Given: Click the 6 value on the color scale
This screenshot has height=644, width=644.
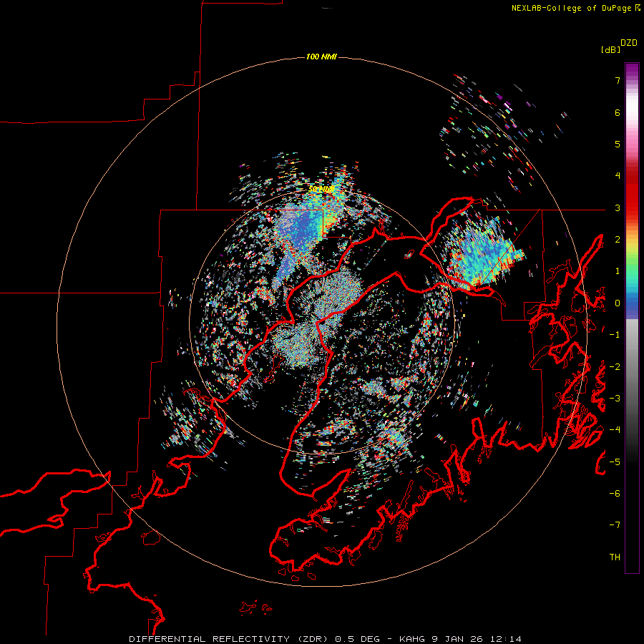Looking at the screenshot, I should [618, 112].
